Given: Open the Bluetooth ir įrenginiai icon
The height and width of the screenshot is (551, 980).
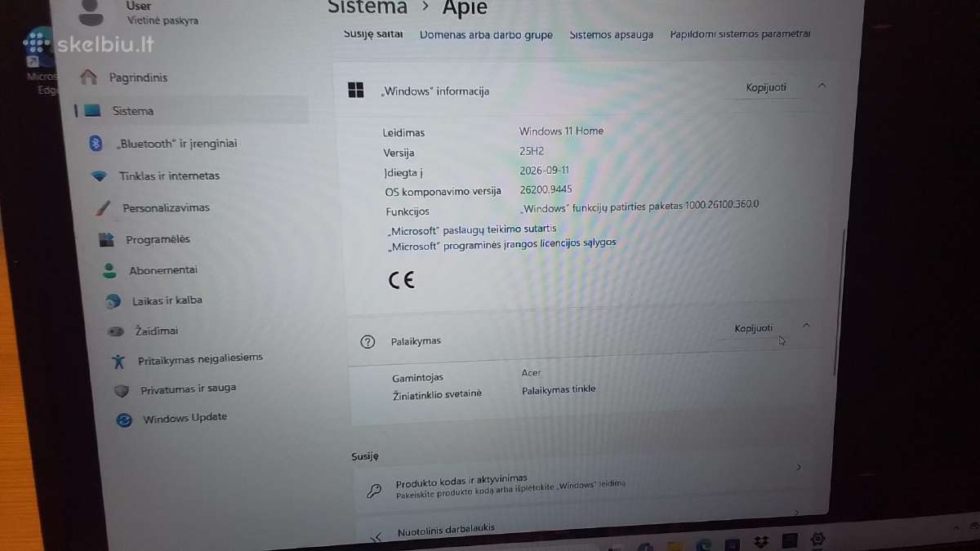Looking at the screenshot, I should tap(95, 143).
